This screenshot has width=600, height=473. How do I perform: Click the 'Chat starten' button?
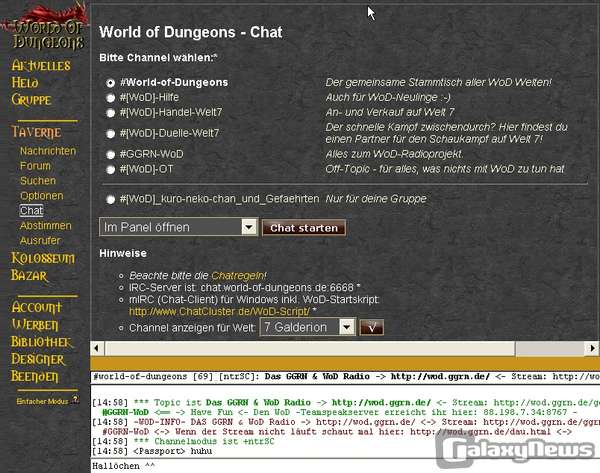(x=304, y=228)
